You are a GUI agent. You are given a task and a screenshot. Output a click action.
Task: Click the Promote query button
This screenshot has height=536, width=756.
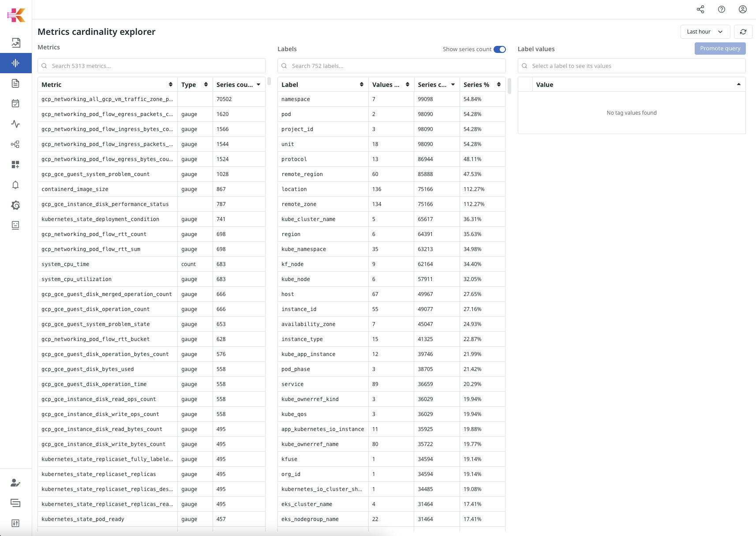pos(720,49)
